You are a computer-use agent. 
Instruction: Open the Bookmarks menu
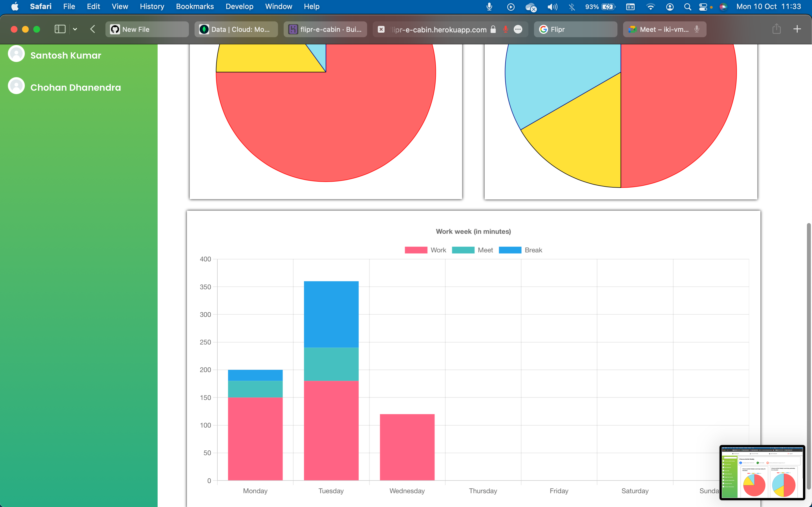(195, 6)
